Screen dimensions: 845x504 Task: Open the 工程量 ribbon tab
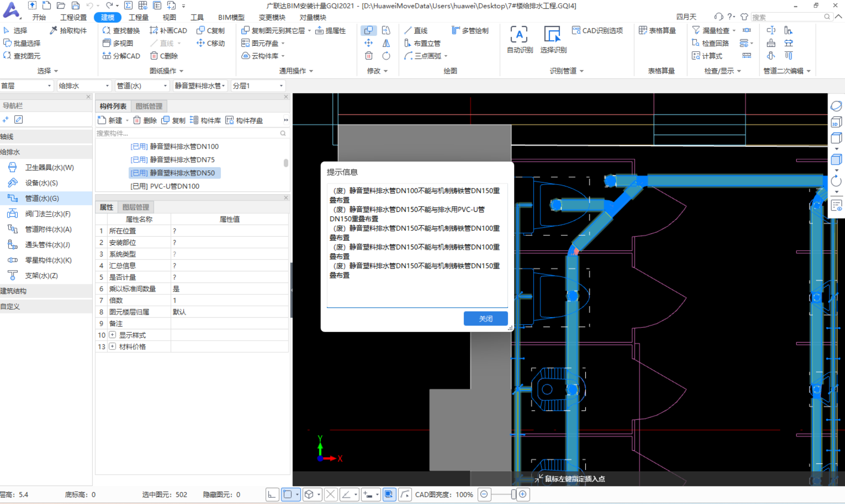click(x=138, y=17)
